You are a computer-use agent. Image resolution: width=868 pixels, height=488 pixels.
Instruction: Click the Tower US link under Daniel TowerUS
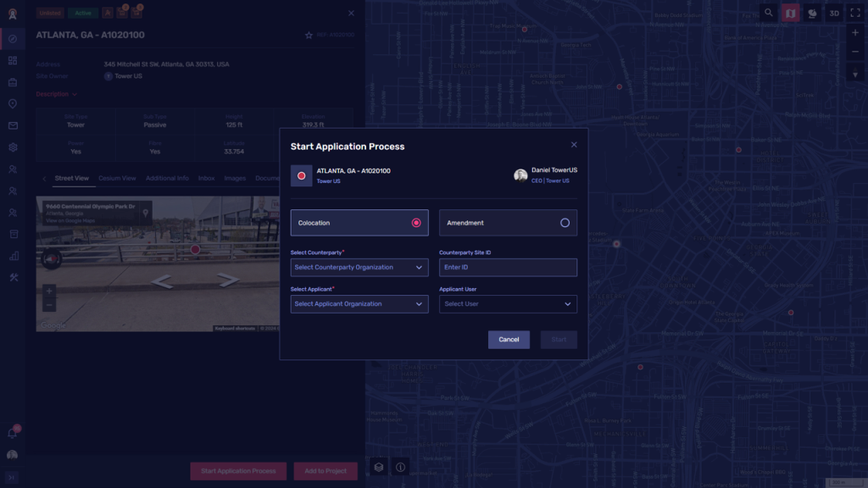558,180
